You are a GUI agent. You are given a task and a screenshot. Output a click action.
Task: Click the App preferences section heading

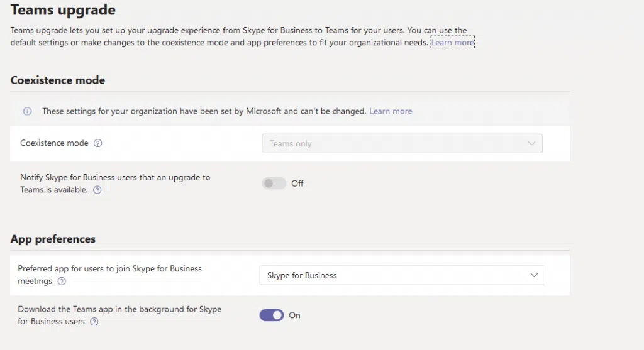(x=53, y=239)
